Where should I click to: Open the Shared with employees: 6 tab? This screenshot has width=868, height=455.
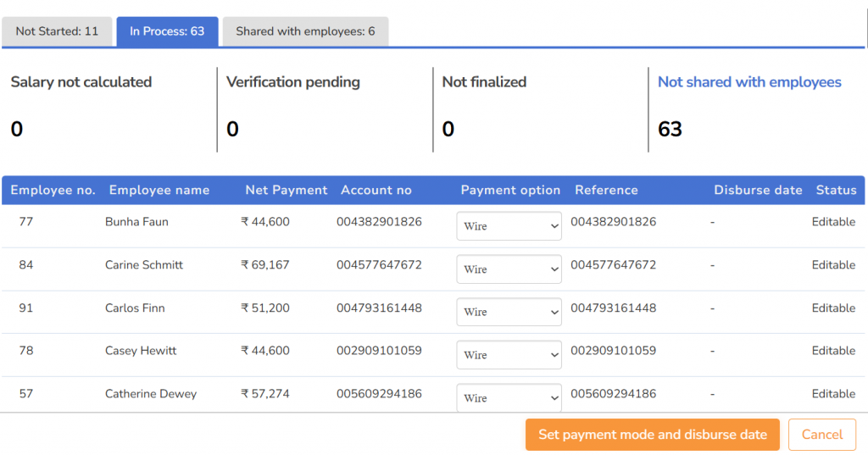tap(305, 31)
